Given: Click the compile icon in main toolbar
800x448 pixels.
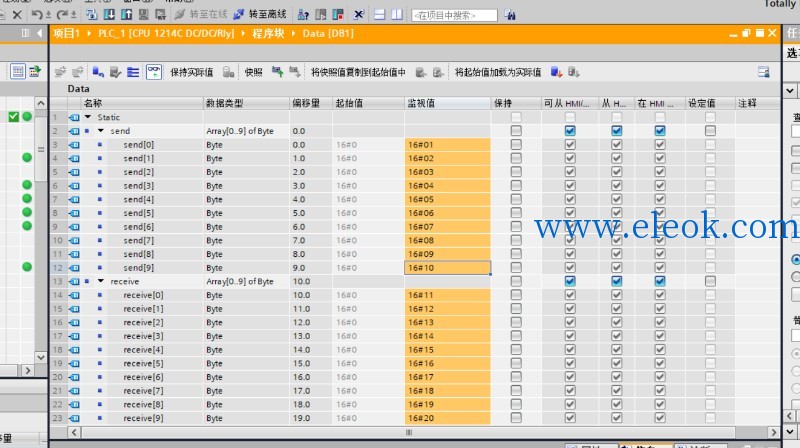Looking at the screenshot, I should tap(91, 15).
